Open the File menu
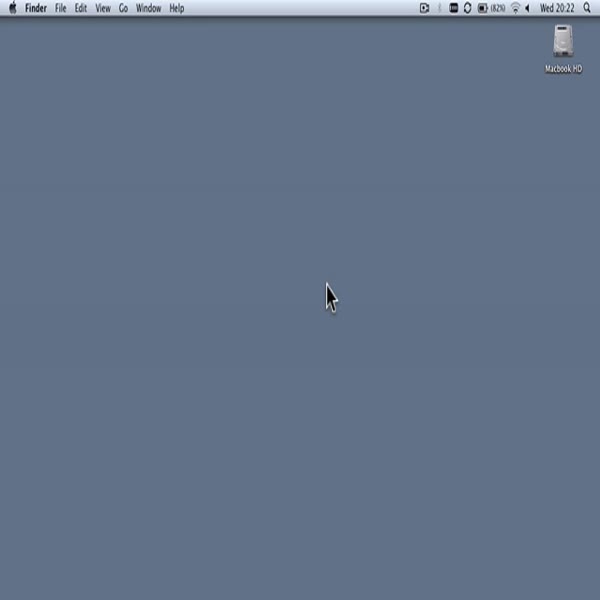Screen dimensions: 600x600 click(61, 8)
